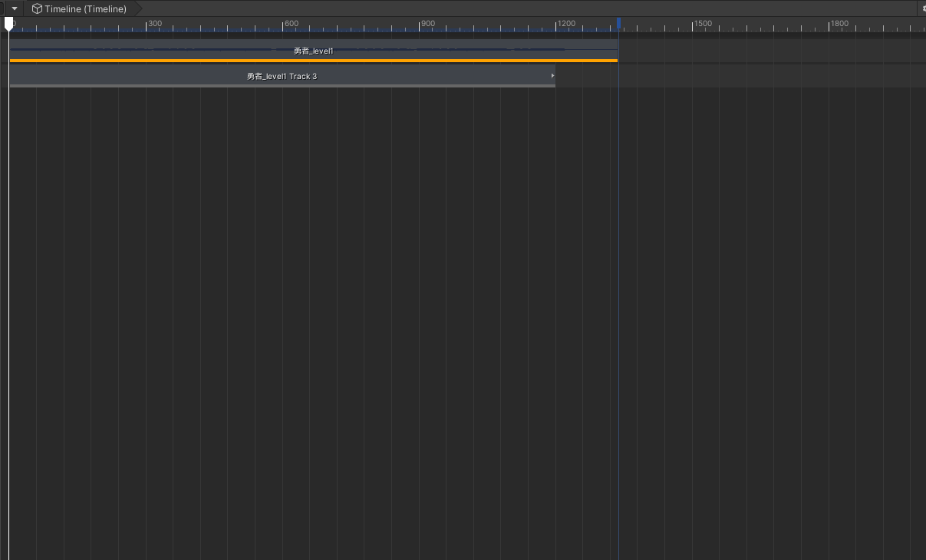Click frame 600 on the time ruler
The height and width of the screenshot is (560, 926).
coord(291,24)
